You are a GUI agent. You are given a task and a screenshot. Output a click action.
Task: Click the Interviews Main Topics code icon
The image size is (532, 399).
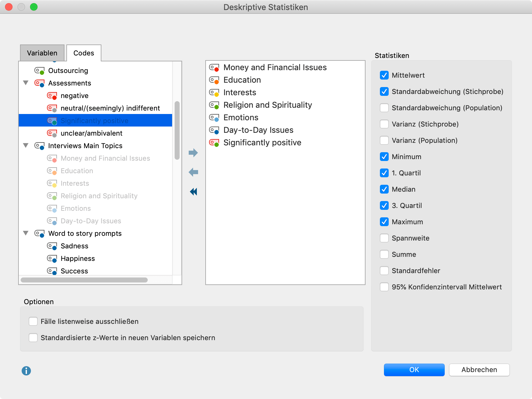pos(39,146)
